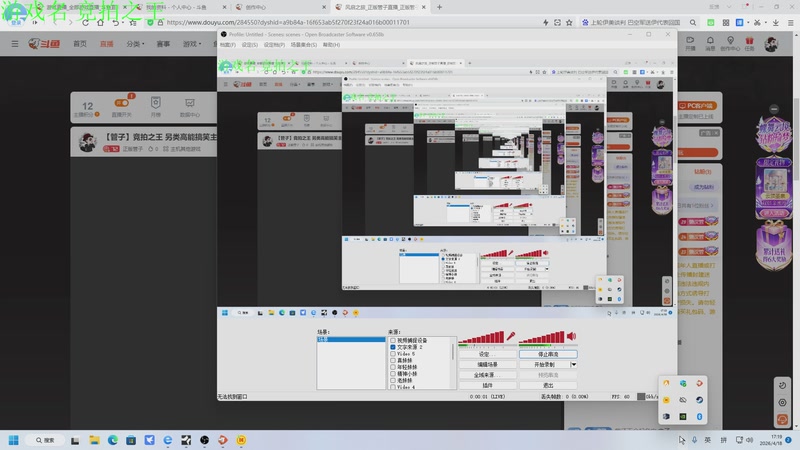Mute desktop audio via OBS speaker icon
800x450 pixels.
coord(571,336)
